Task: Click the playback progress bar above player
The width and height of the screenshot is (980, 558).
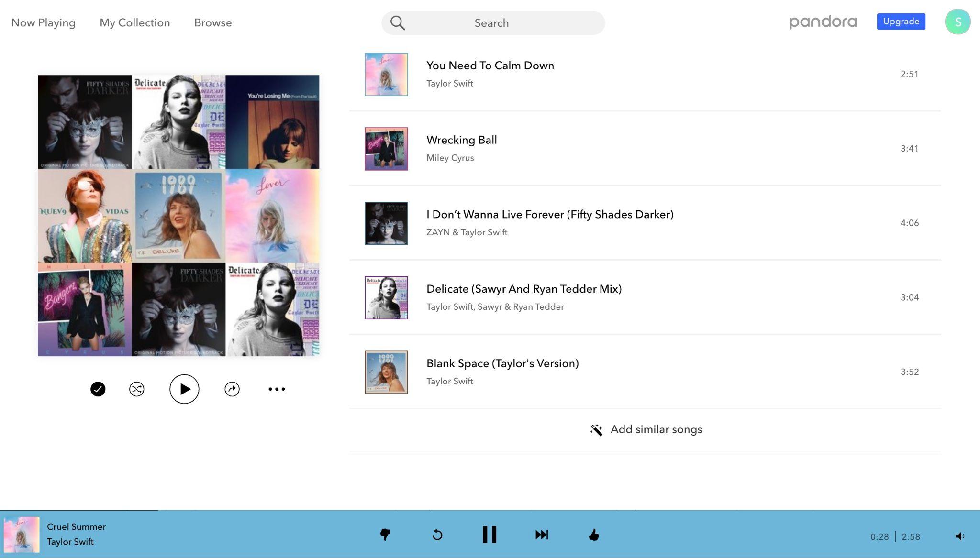Action: click(490, 510)
